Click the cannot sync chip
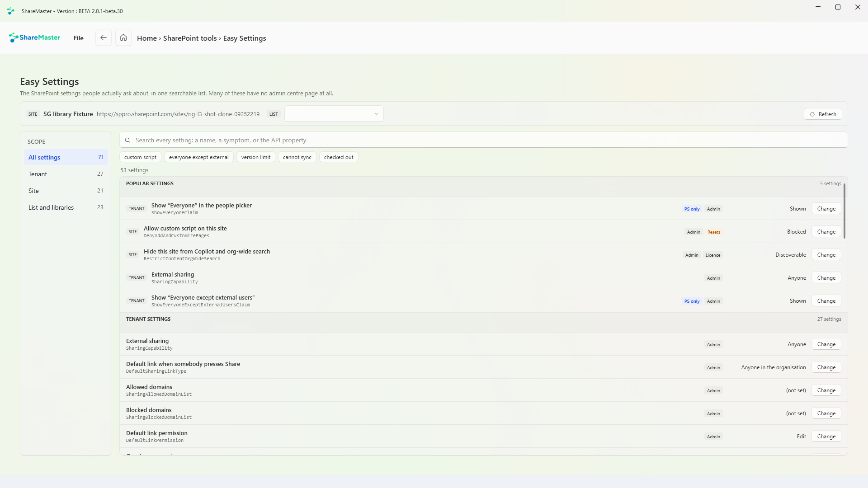Screen dimensions: 868x488 point(297,157)
